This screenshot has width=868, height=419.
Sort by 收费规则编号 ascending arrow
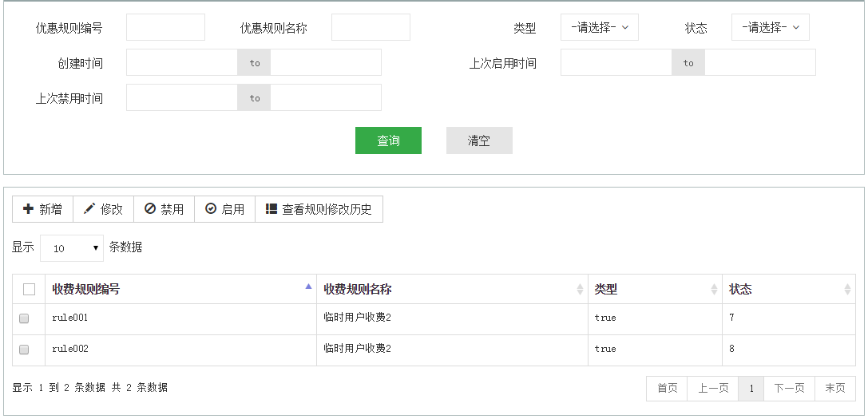point(308,287)
